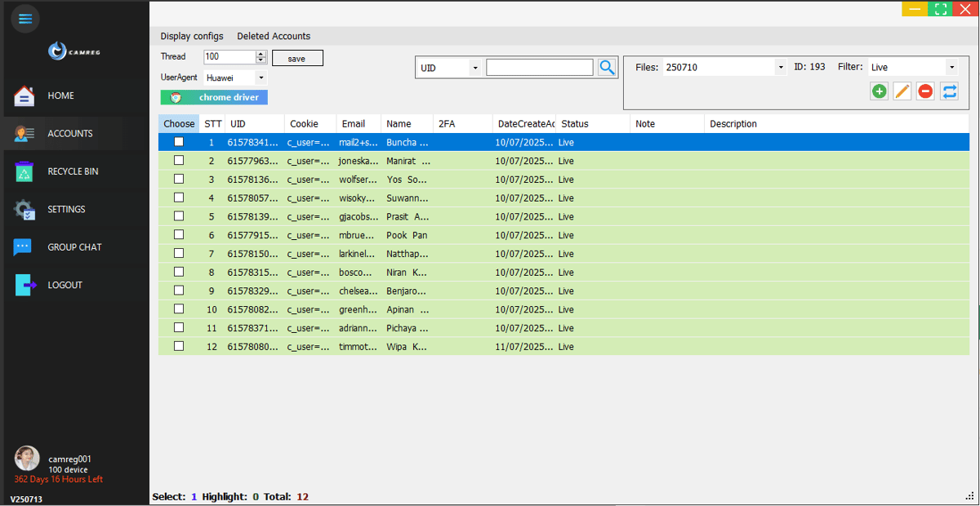
Task: Check the checkbox on Wipa K row
Action: pos(178,345)
